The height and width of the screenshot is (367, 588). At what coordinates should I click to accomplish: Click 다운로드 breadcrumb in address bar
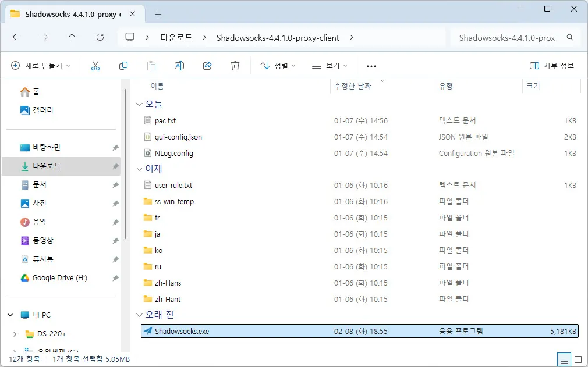coord(176,37)
